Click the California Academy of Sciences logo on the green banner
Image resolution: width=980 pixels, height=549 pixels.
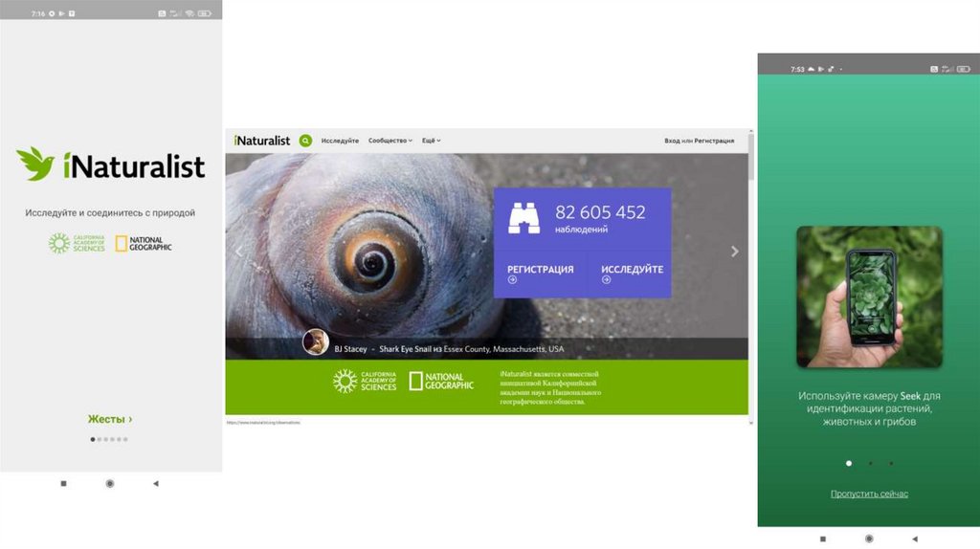tap(365, 381)
